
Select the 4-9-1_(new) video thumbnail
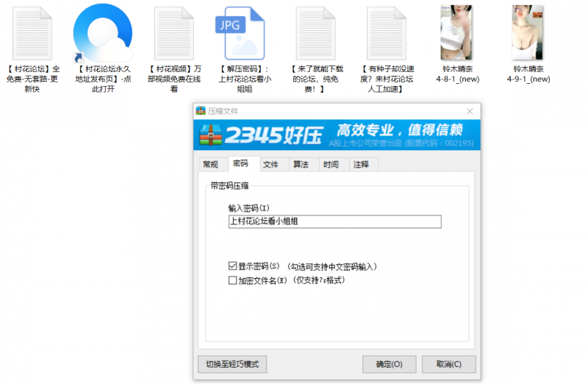click(x=528, y=33)
